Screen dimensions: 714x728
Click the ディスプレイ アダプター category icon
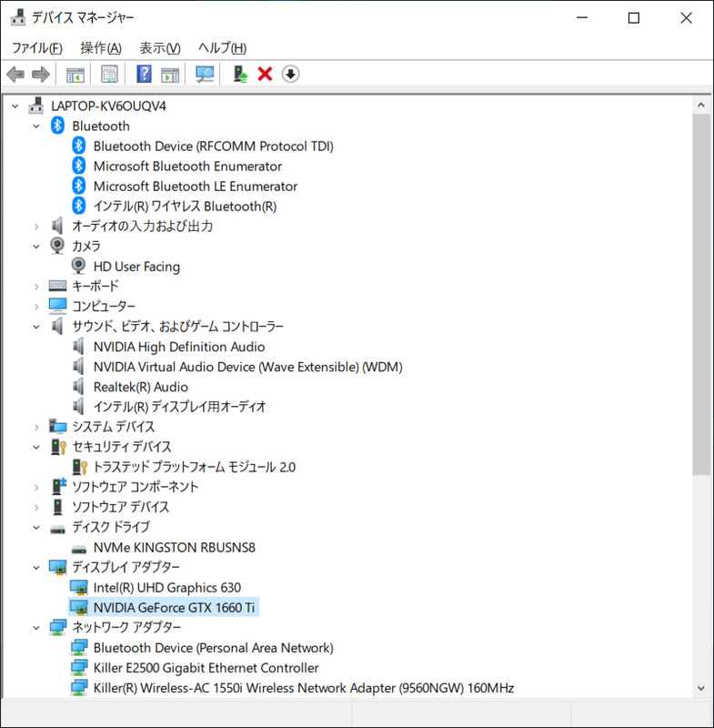point(57,567)
